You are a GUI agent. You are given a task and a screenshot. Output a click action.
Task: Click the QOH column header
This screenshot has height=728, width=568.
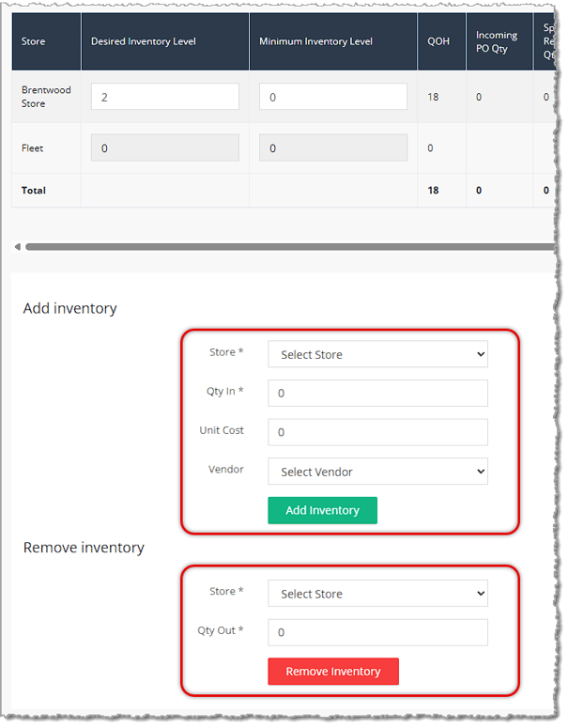point(442,41)
